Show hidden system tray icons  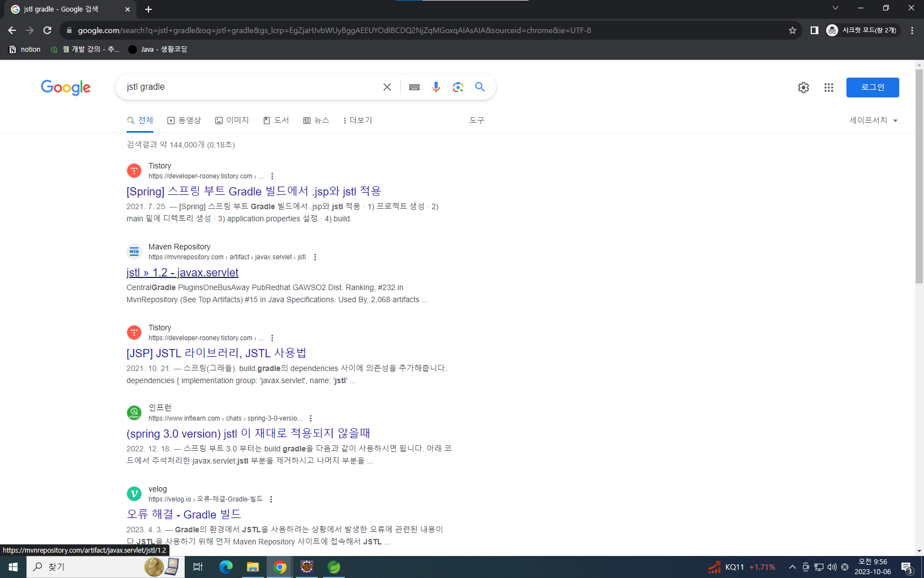coord(792,567)
